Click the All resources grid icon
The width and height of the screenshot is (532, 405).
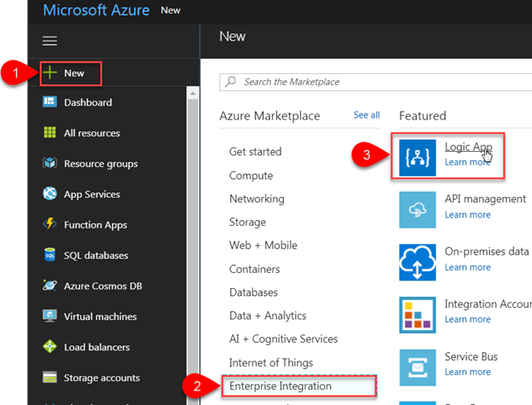click(49, 133)
